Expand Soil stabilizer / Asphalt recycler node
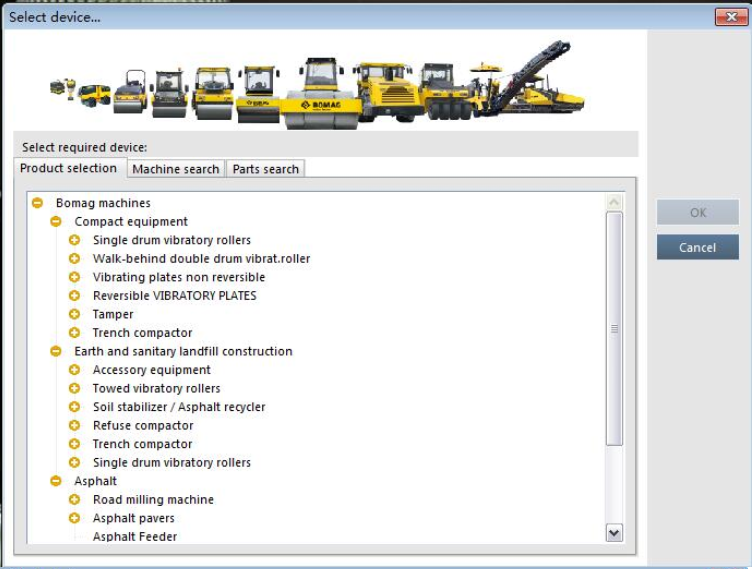This screenshot has height=569, width=752. (x=74, y=407)
